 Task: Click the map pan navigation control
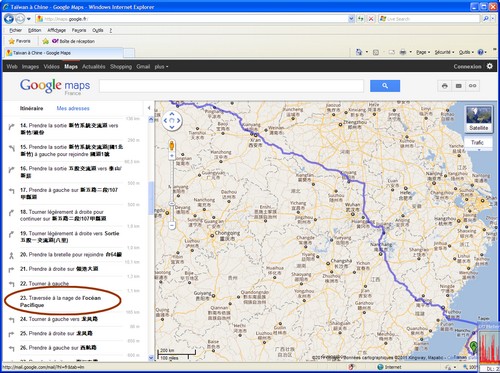point(172,121)
